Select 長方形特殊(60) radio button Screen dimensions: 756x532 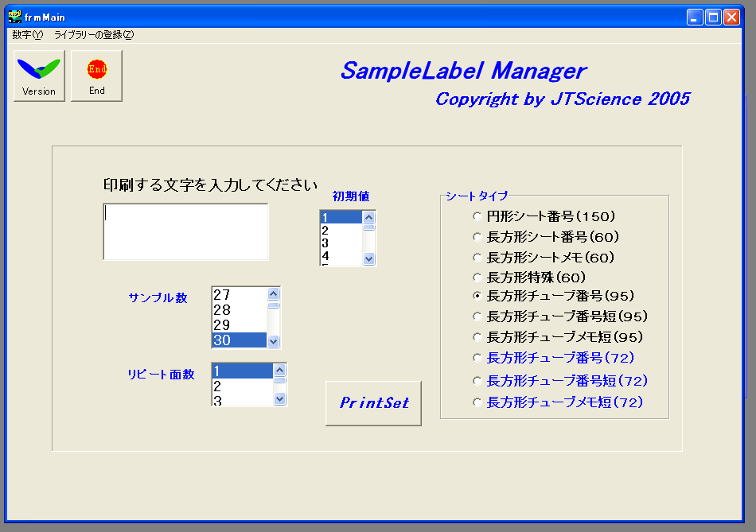(477, 278)
